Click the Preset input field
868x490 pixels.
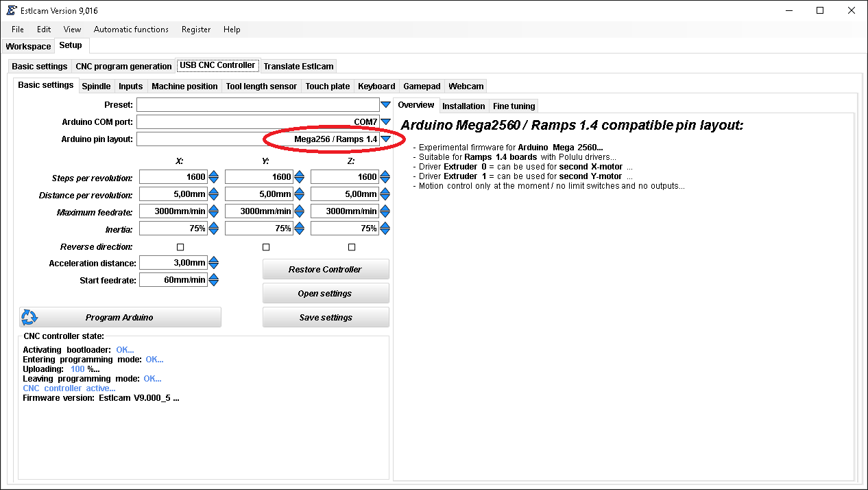tap(258, 105)
